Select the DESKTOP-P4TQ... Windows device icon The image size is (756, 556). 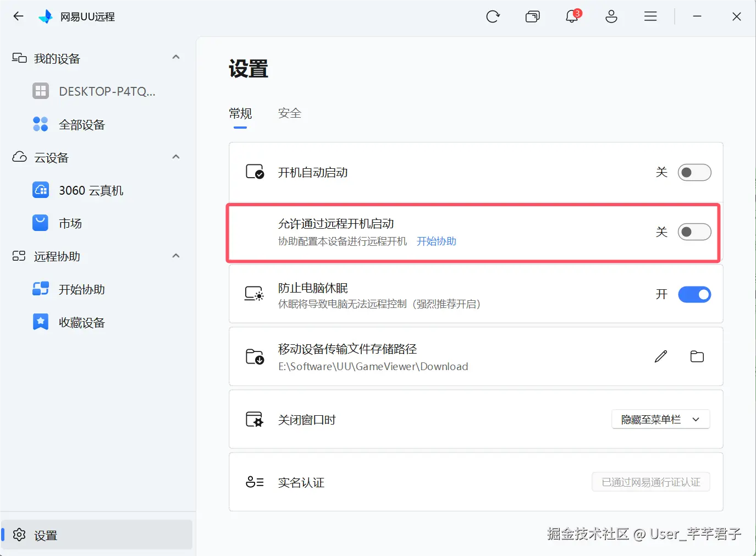[41, 91]
